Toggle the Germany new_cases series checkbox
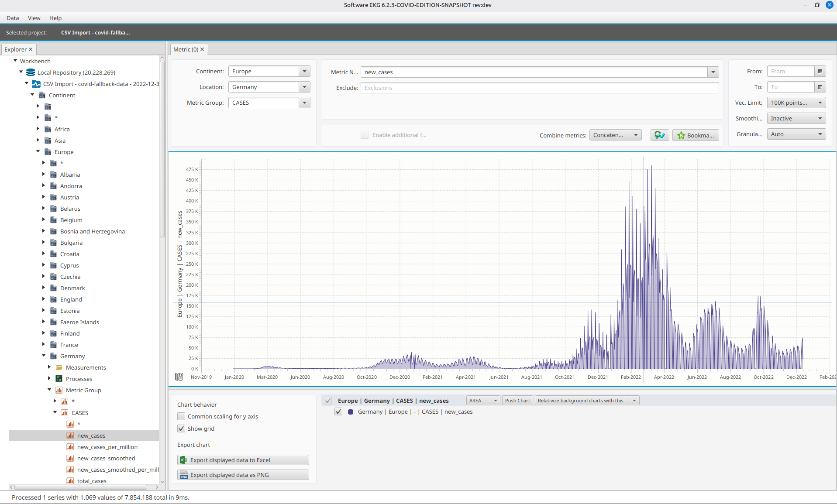 [x=338, y=411]
